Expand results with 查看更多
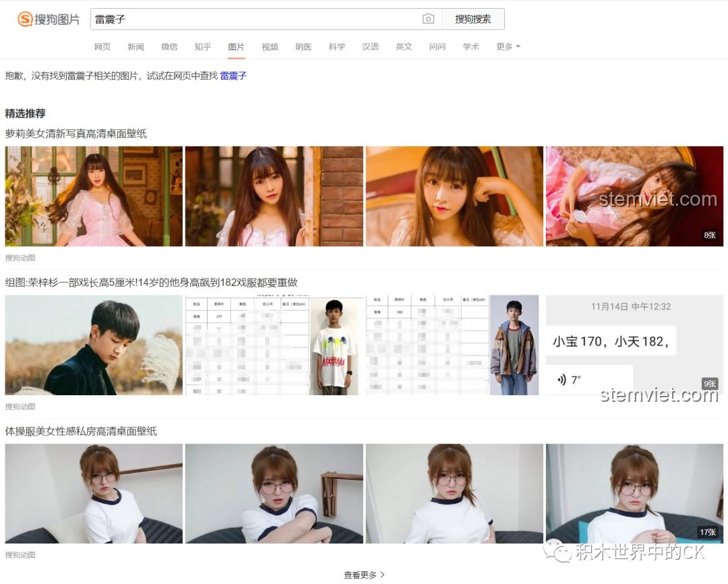This screenshot has width=728, height=584. point(364,575)
